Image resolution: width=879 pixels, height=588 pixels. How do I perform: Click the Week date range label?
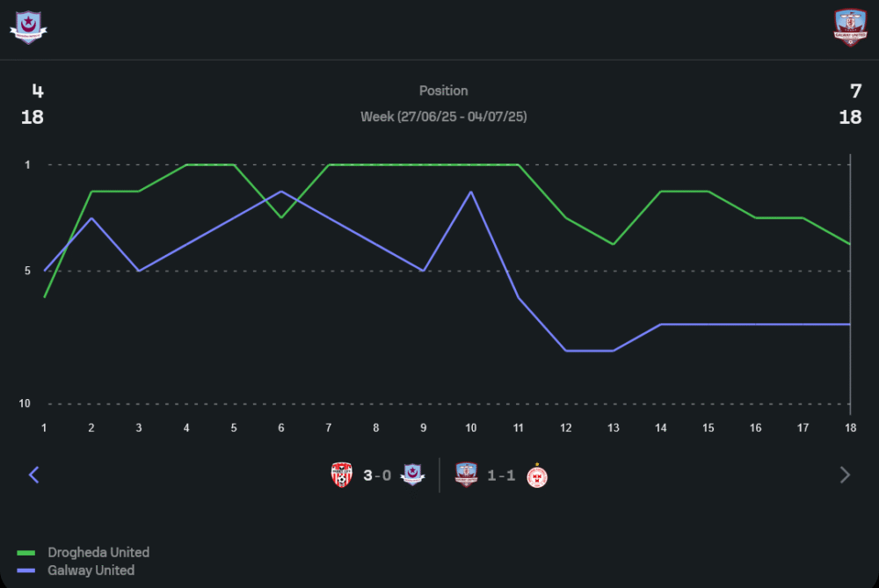pyautogui.click(x=443, y=116)
